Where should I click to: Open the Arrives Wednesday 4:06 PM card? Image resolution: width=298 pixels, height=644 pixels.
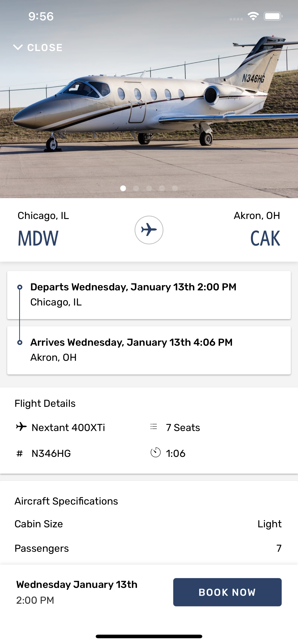149,350
